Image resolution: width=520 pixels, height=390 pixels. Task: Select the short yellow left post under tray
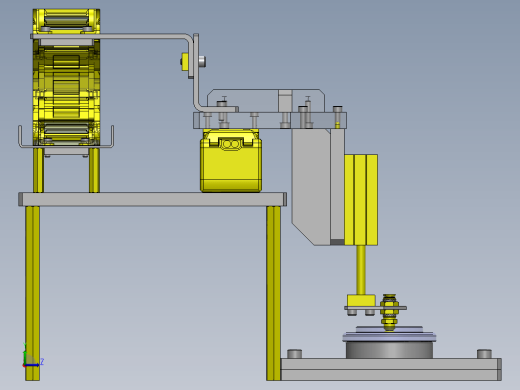click(38, 170)
